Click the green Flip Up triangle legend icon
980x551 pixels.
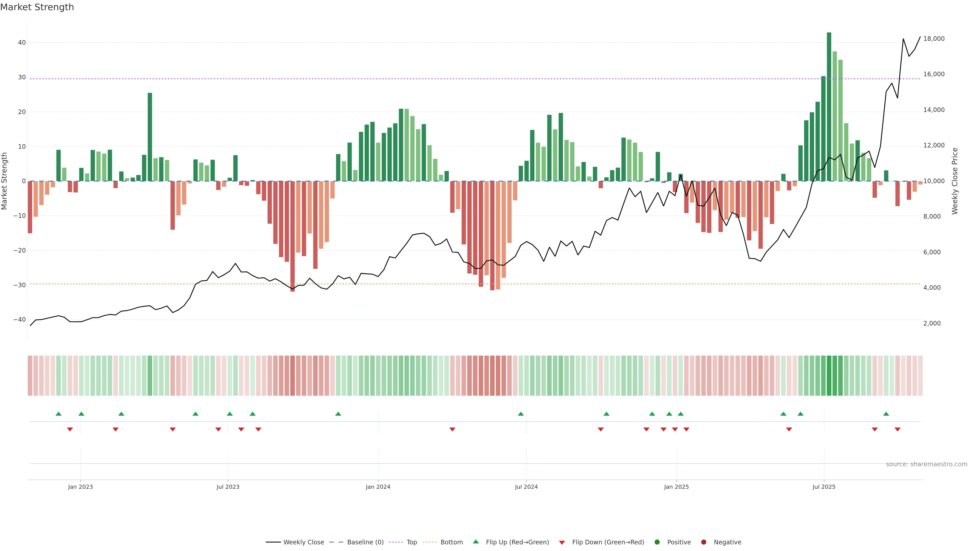475,542
